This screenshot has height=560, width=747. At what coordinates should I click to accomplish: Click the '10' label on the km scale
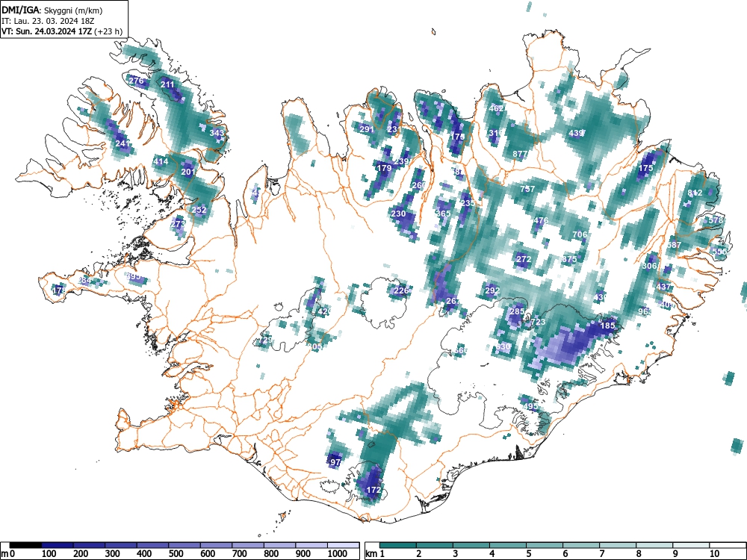pos(714,554)
